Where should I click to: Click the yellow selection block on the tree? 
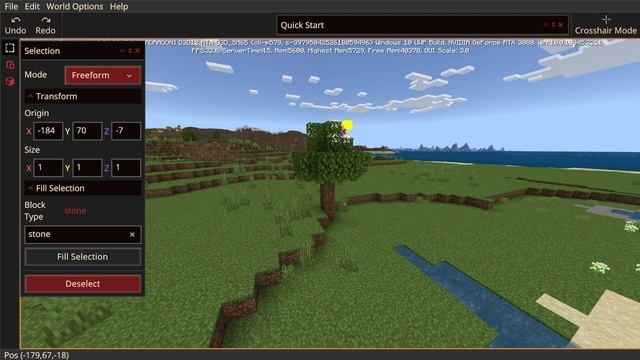347,125
